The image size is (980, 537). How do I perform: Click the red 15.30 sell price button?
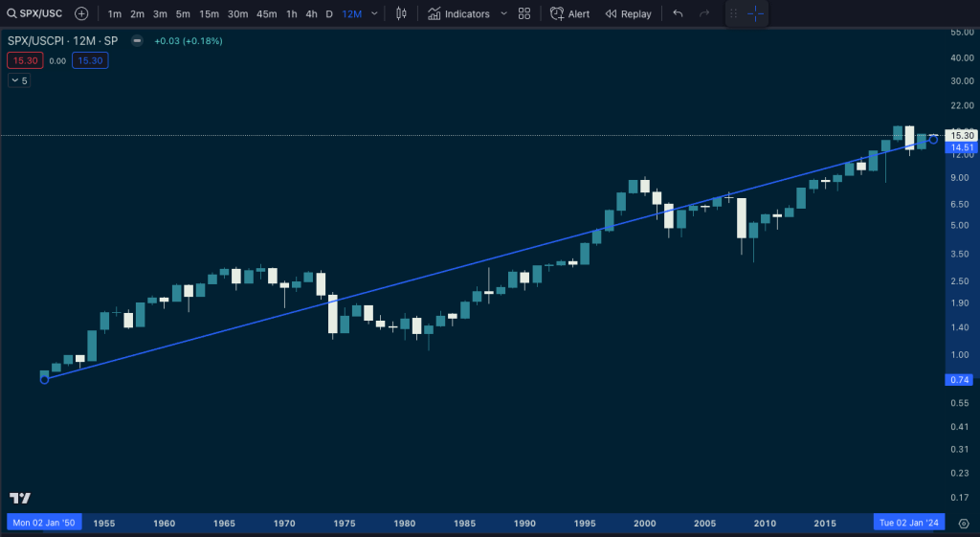(x=22, y=60)
